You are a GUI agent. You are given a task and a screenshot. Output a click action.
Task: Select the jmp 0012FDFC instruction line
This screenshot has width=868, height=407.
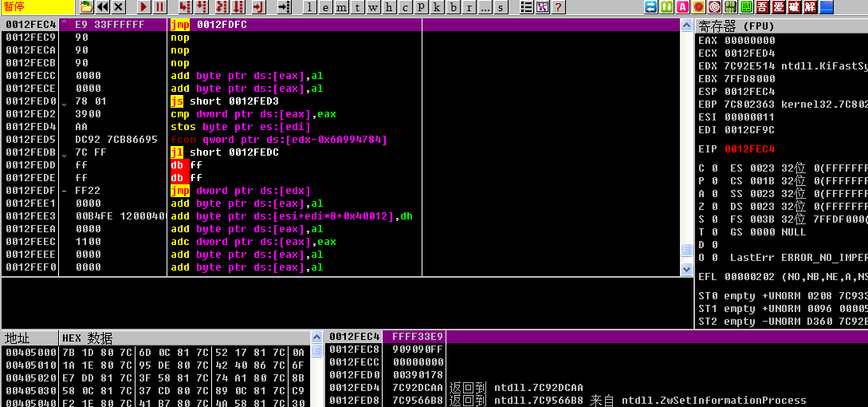pos(207,25)
